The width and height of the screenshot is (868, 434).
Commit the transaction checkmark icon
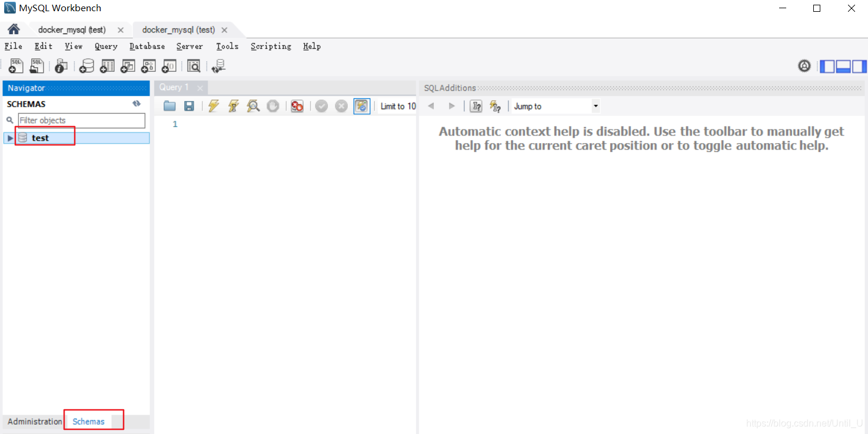click(x=321, y=106)
